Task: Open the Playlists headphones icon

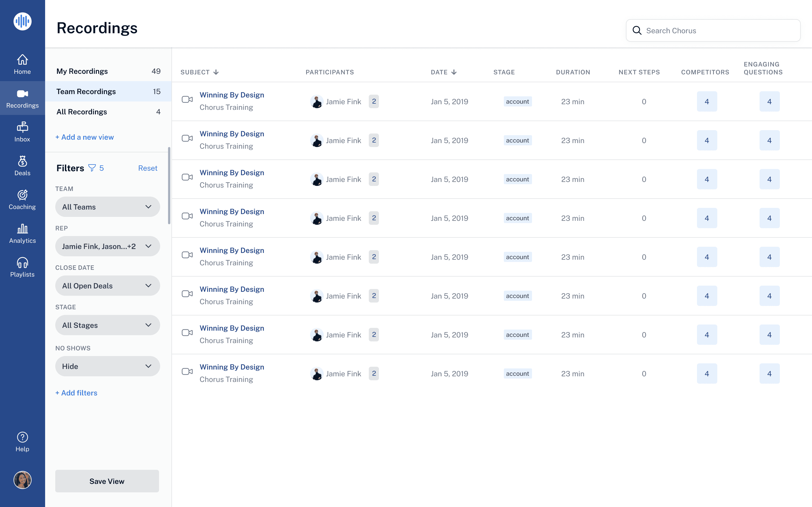Action: tap(22, 263)
